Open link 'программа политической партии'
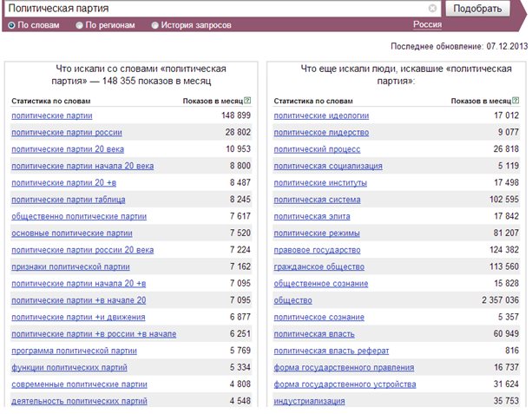 [75, 351]
